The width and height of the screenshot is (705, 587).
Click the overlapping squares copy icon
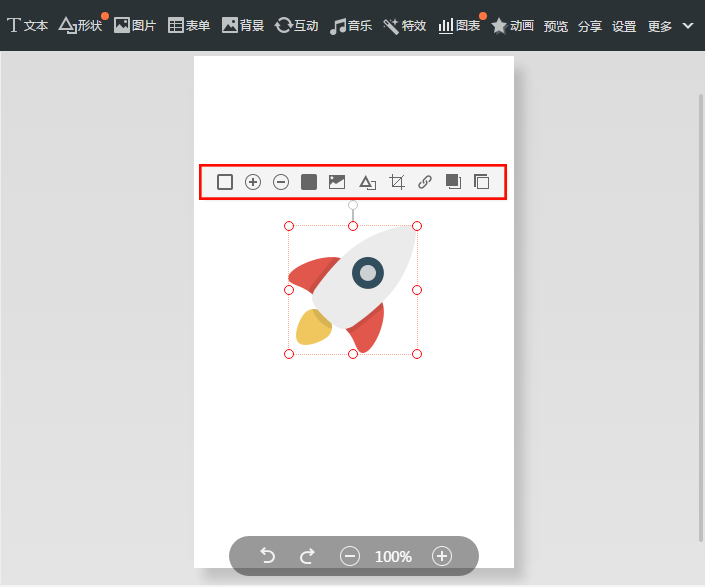[x=482, y=182]
